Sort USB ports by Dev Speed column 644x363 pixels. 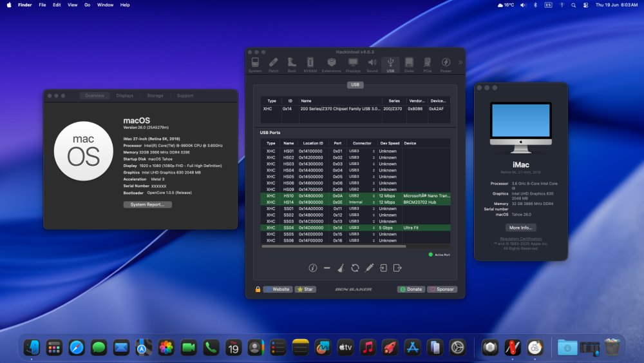pos(390,144)
